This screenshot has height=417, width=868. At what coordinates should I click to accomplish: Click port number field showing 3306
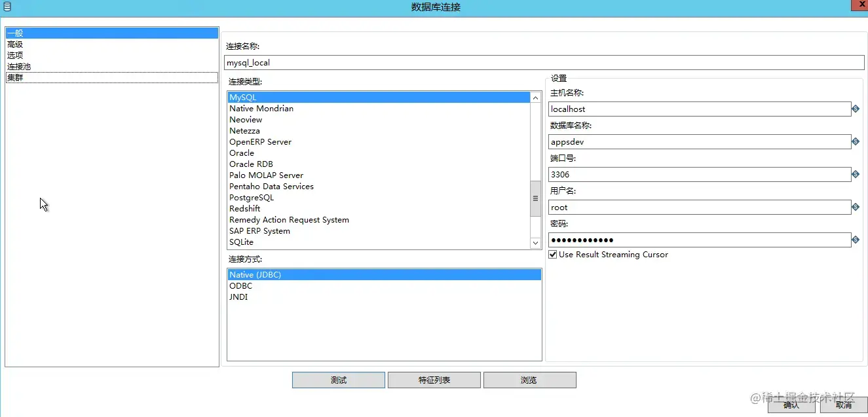point(700,174)
